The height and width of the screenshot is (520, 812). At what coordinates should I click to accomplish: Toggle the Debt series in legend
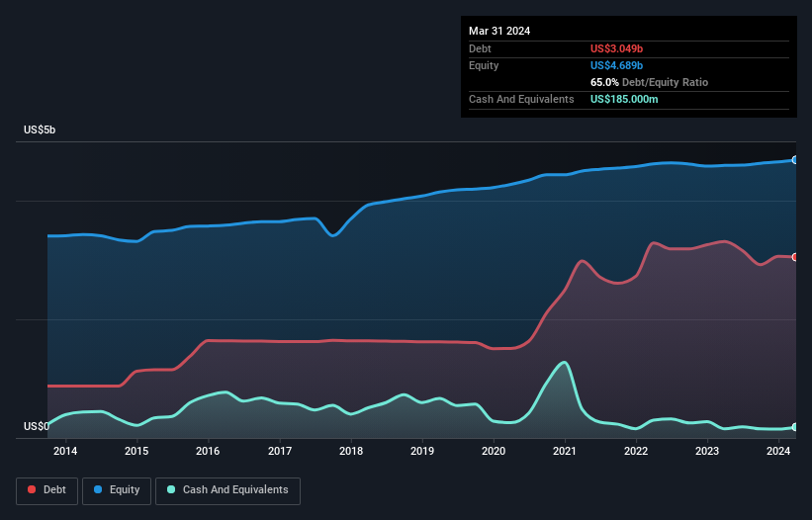tap(45, 489)
